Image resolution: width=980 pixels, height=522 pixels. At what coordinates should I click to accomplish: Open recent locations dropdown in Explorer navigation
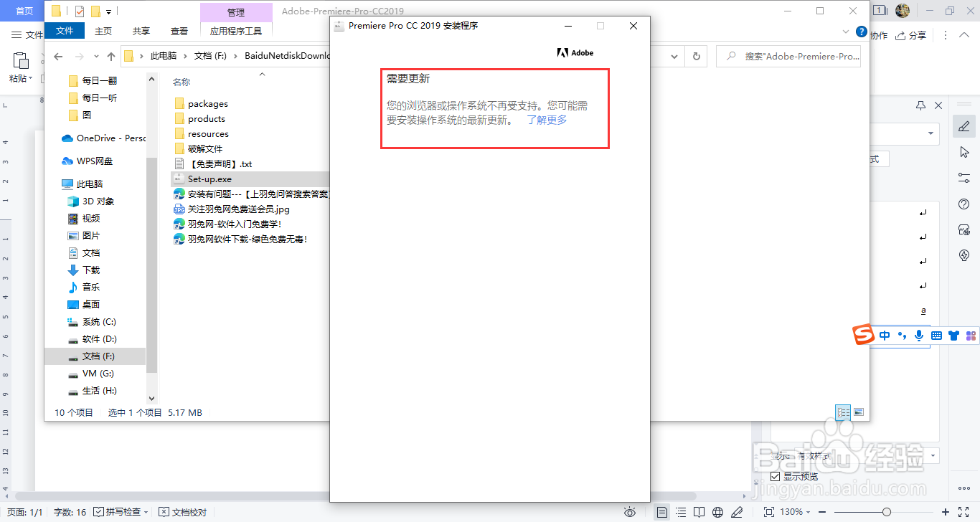(95, 57)
